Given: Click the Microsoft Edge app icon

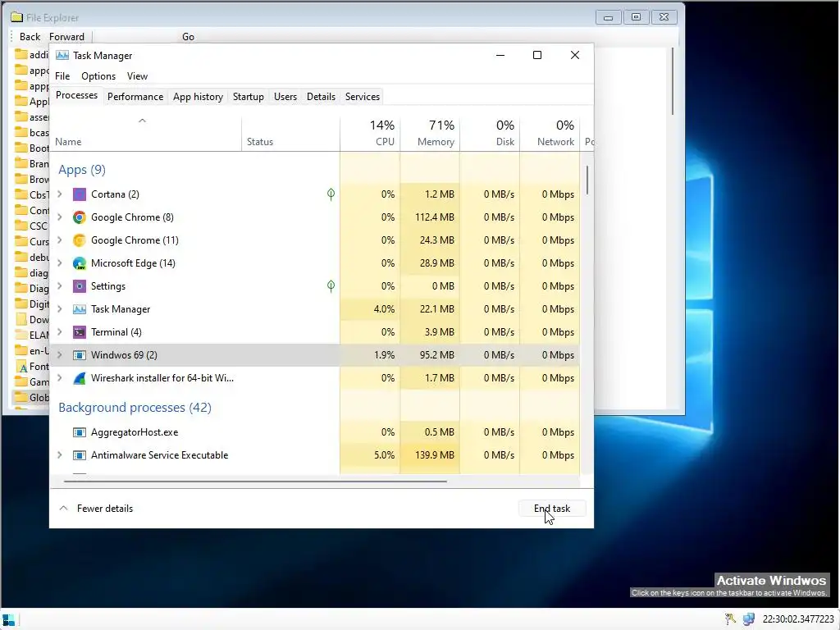Looking at the screenshot, I should coord(80,263).
